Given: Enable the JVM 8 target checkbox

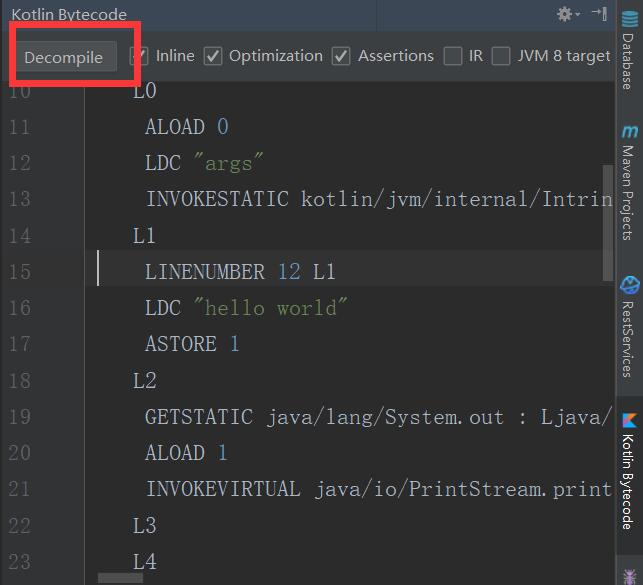Looking at the screenshot, I should (501, 56).
